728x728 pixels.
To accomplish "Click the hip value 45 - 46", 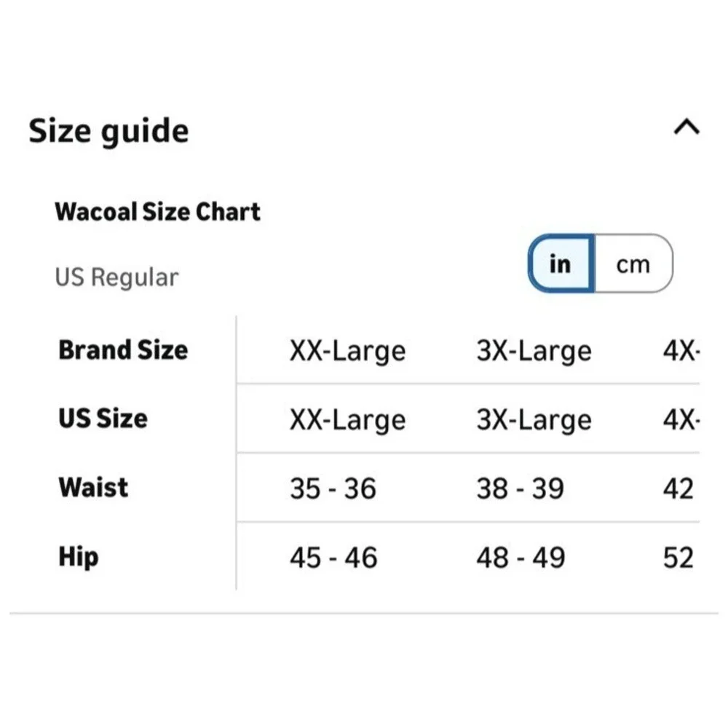I will click(x=333, y=558).
